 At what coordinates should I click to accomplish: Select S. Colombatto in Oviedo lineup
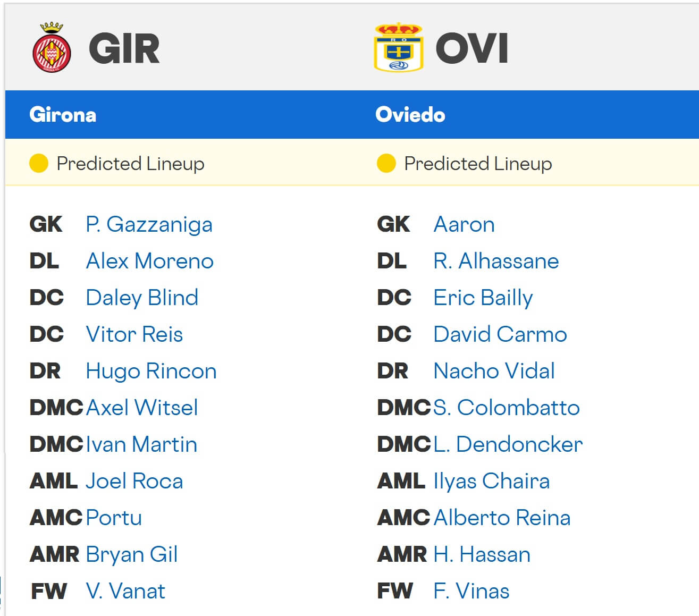506,408
